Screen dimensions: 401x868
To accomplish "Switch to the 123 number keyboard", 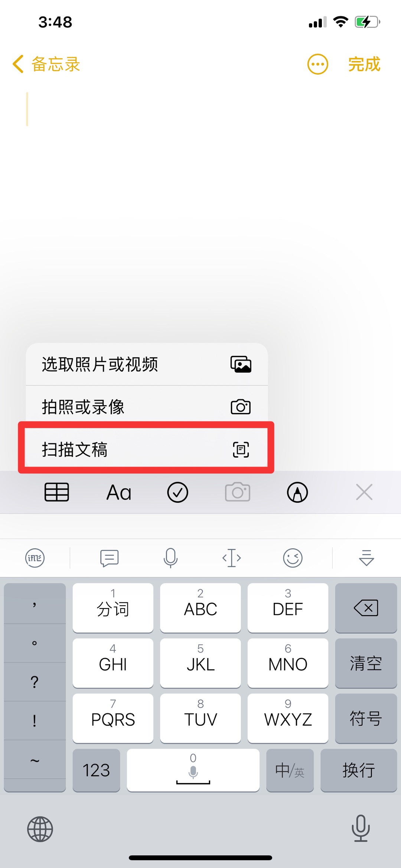I will tap(96, 770).
